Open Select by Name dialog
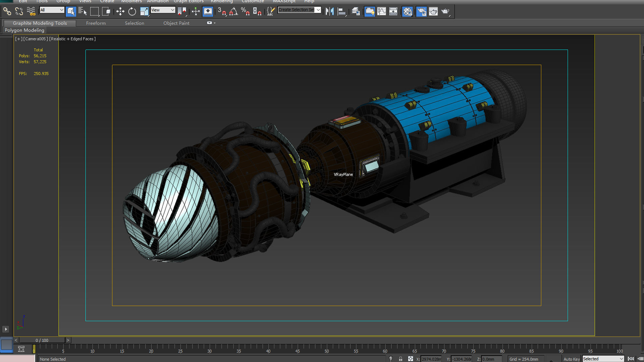The width and height of the screenshot is (644, 362). tap(83, 12)
